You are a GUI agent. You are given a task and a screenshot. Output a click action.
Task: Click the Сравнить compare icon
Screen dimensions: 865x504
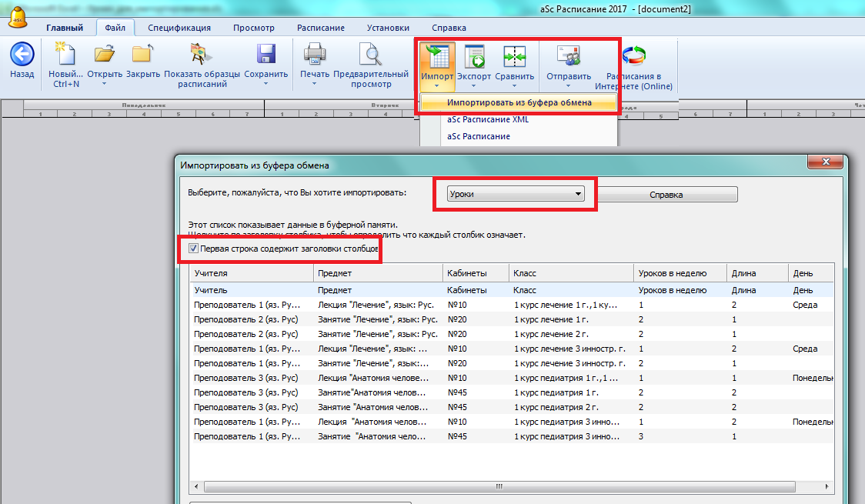(514, 56)
